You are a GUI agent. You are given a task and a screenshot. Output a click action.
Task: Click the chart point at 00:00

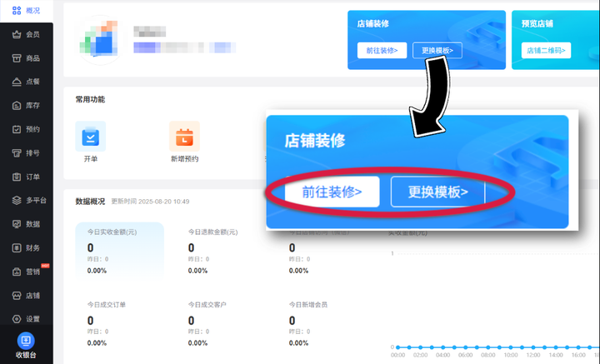tap(398, 347)
